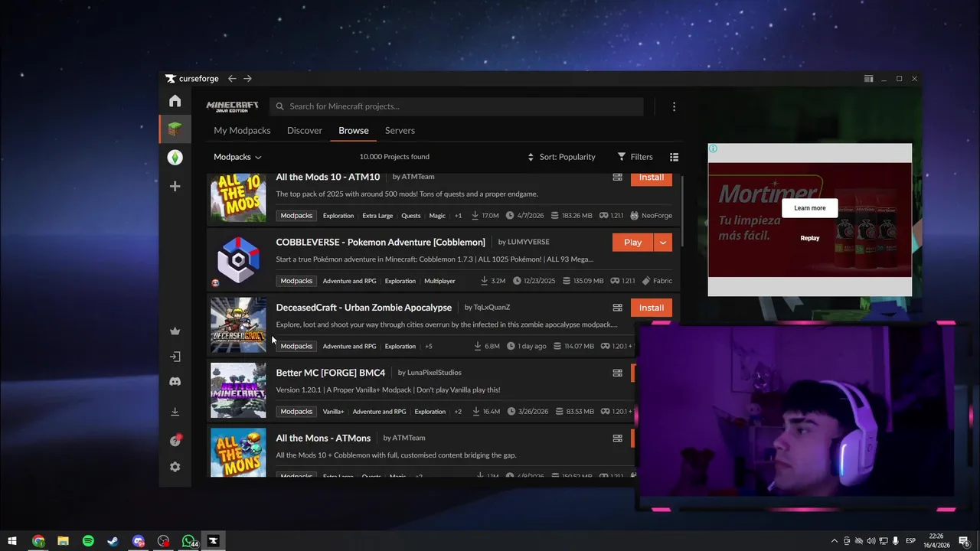Install DeceasedCraft - Urban Zombie Apocalypse
Image resolution: width=980 pixels, height=551 pixels.
(x=652, y=308)
